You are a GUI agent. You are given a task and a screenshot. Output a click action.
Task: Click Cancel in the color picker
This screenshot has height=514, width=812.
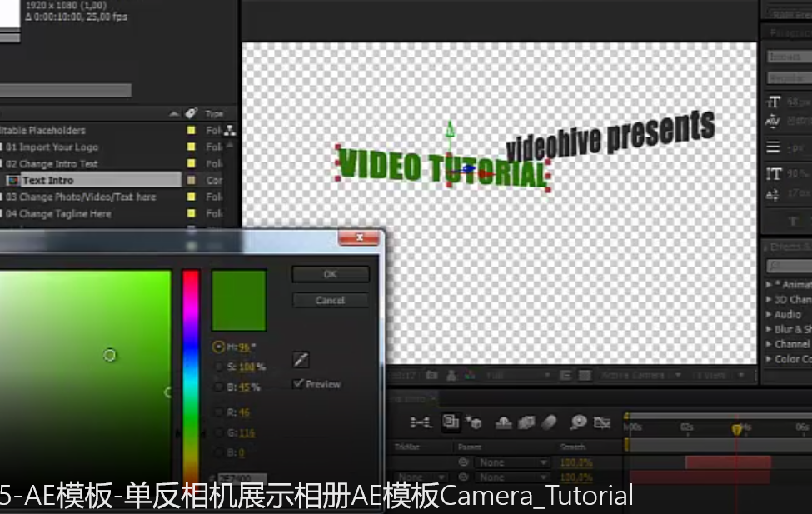331,300
